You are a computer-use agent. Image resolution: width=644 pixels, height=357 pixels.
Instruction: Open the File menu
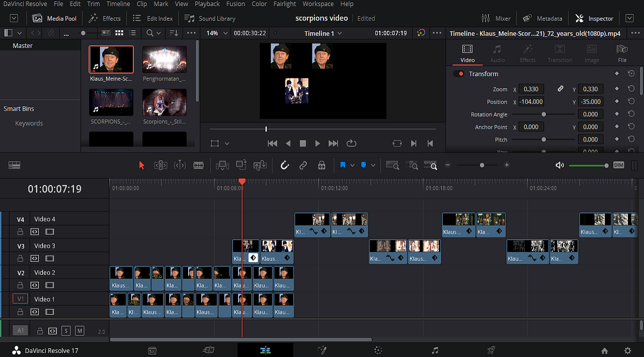tap(58, 4)
